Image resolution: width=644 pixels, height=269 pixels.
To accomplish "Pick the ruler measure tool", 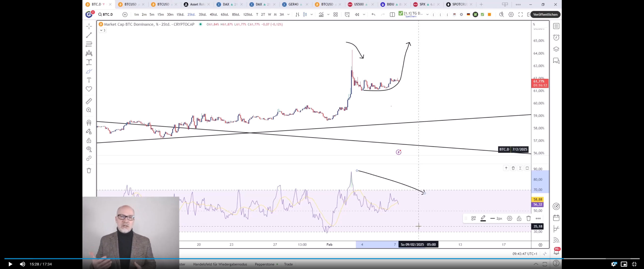I will pyautogui.click(x=89, y=101).
